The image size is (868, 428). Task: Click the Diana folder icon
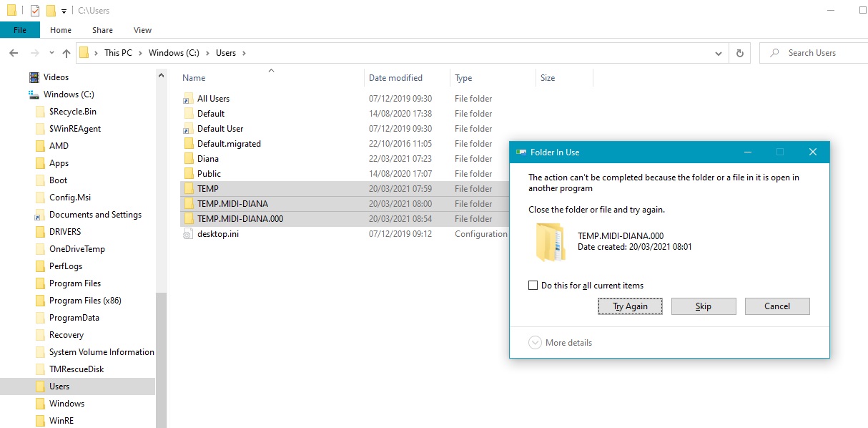(188, 159)
